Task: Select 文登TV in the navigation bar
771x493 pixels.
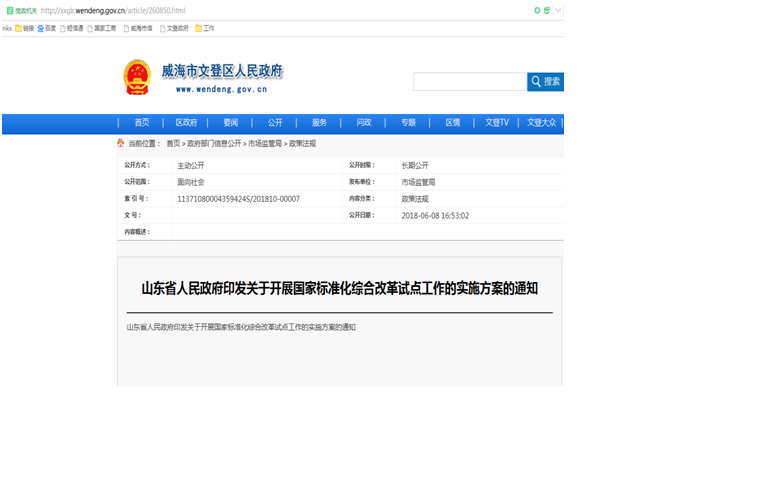Action: pos(497,123)
